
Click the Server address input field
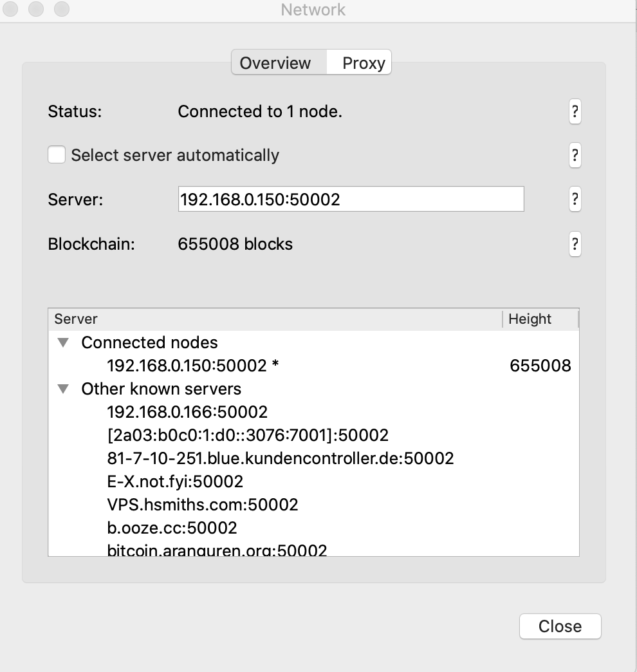pos(351,199)
